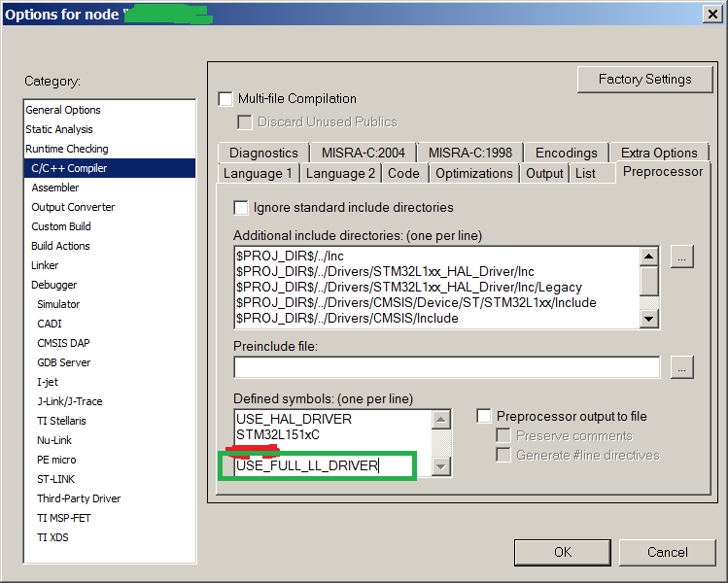The height and width of the screenshot is (583, 728).
Task: Select the Language 1 tab
Action: coord(258,173)
